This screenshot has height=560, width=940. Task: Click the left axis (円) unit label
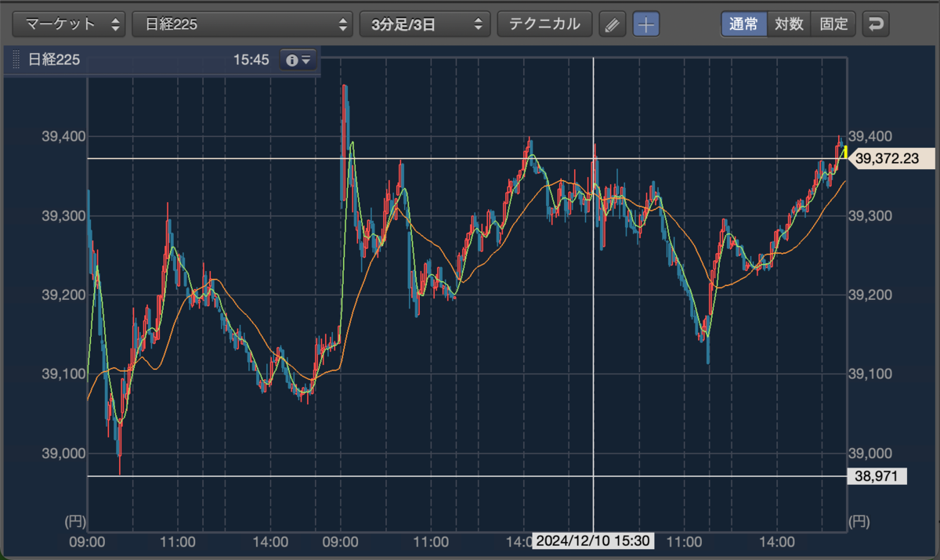click(74, 520)
